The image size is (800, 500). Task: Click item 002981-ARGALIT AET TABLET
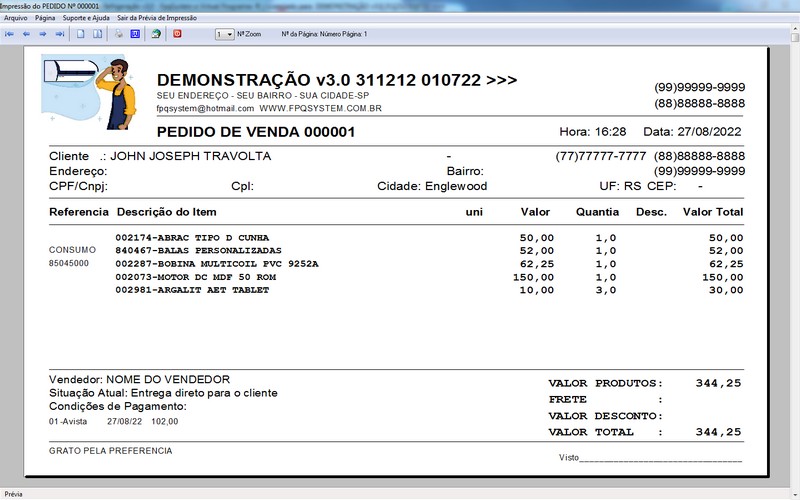192,290
